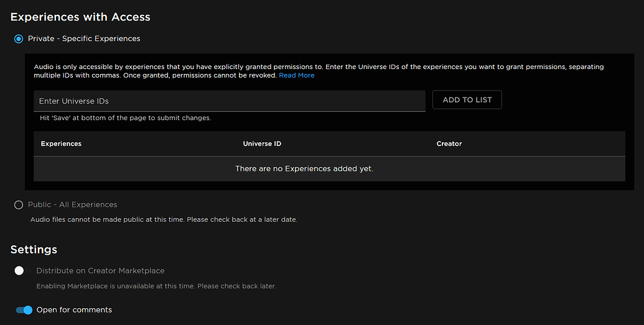Select Private - Specific Experiences radio button
Screen dimensions: 644x325
[19, 39]
